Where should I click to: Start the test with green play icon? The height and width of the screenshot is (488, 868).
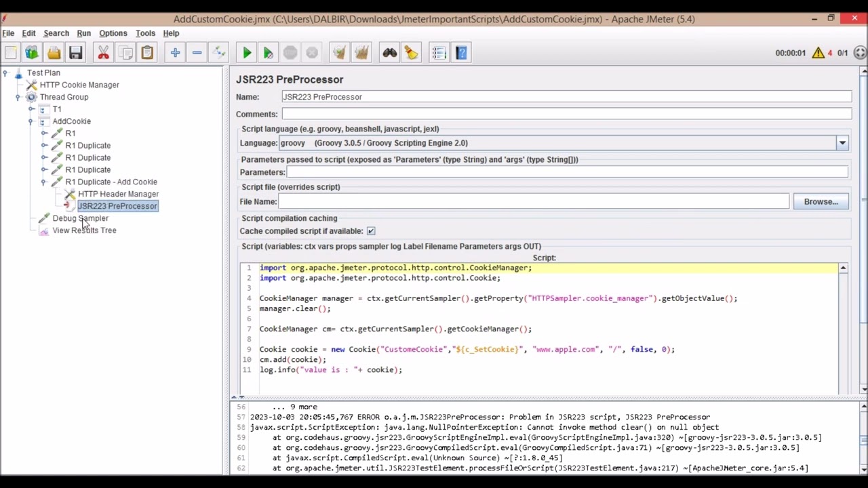[x=247, y=53]
